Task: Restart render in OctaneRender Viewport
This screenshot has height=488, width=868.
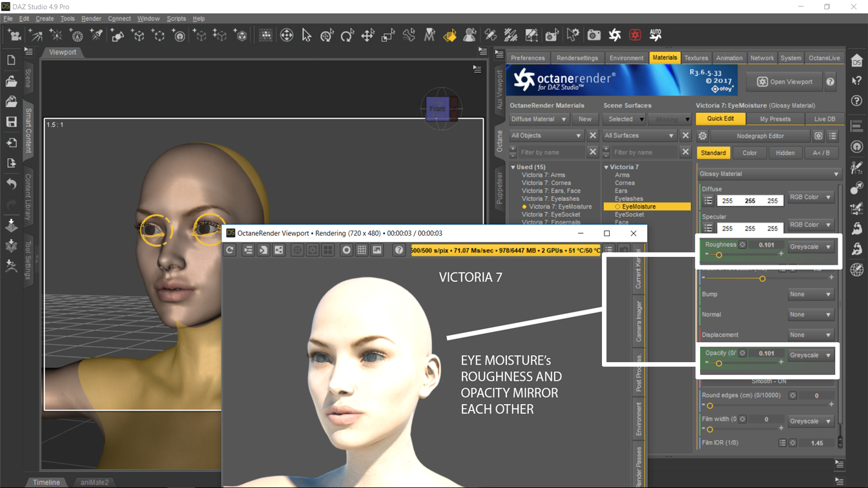Action: point(230,250)
